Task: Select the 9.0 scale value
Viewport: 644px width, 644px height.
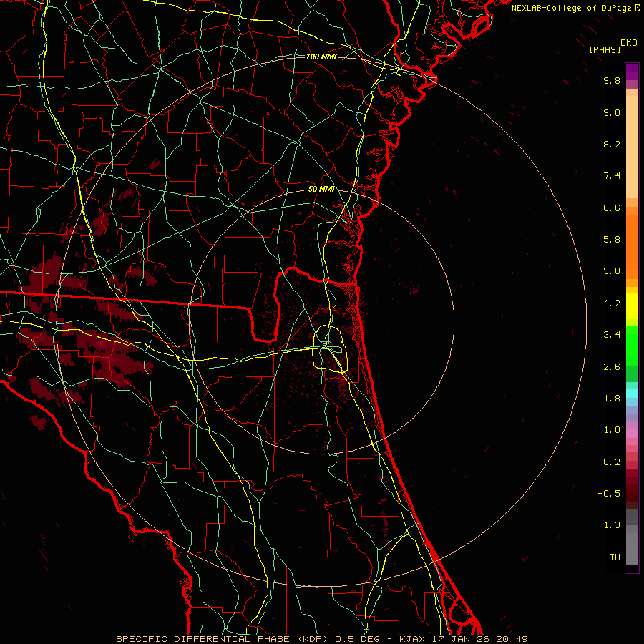Action: (x=612, y=112)
